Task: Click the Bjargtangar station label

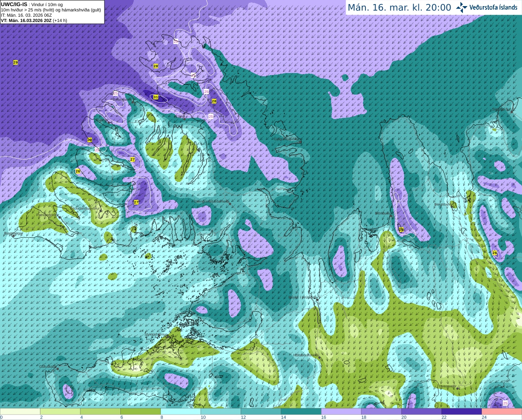Action: 13,234
